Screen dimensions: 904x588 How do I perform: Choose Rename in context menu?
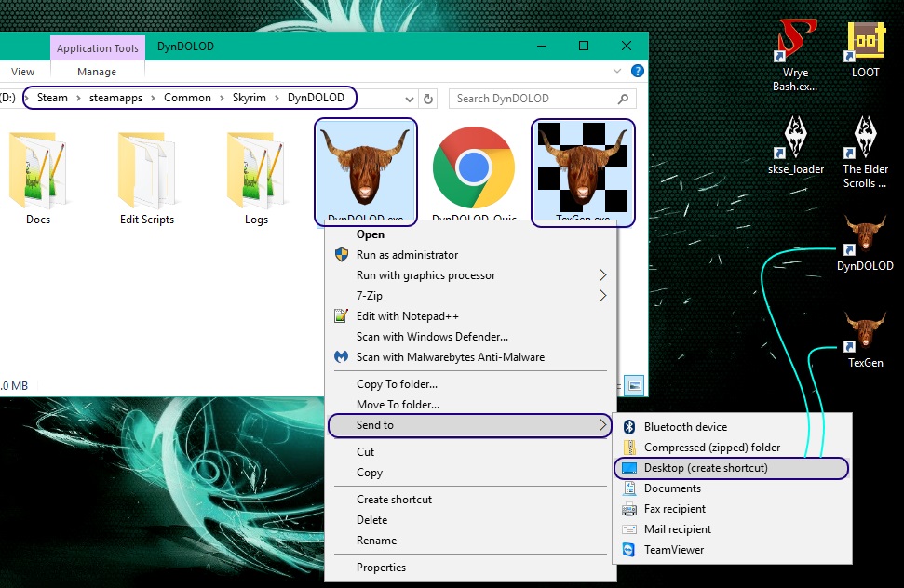470,541
